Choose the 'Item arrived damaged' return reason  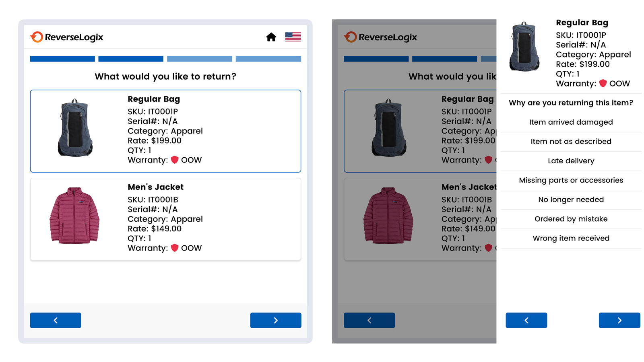(x=571, y=122)
